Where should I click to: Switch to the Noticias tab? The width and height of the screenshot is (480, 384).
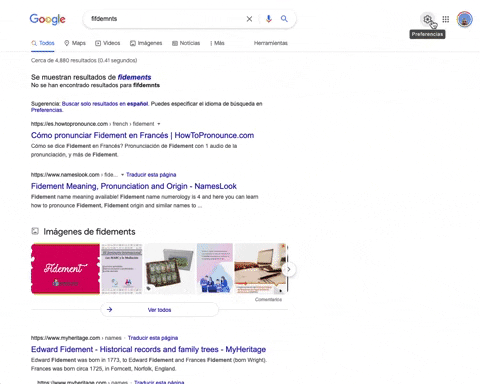pos(186,43)
